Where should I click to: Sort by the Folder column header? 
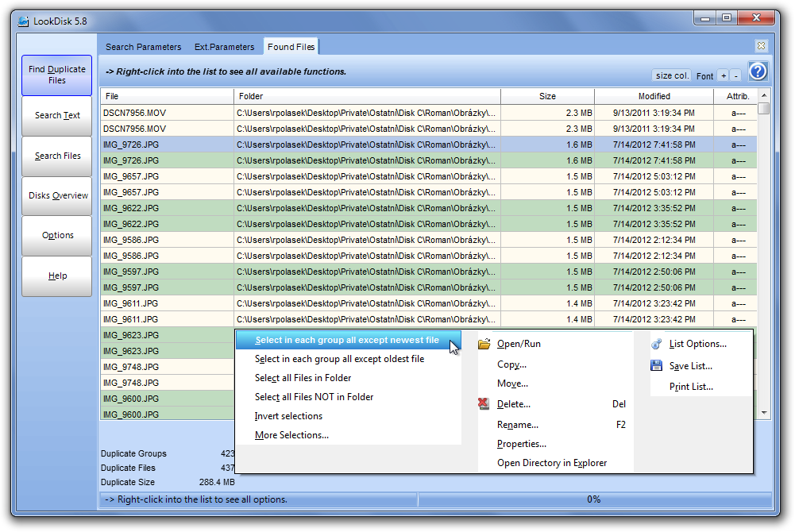click(x=367, y=96)
